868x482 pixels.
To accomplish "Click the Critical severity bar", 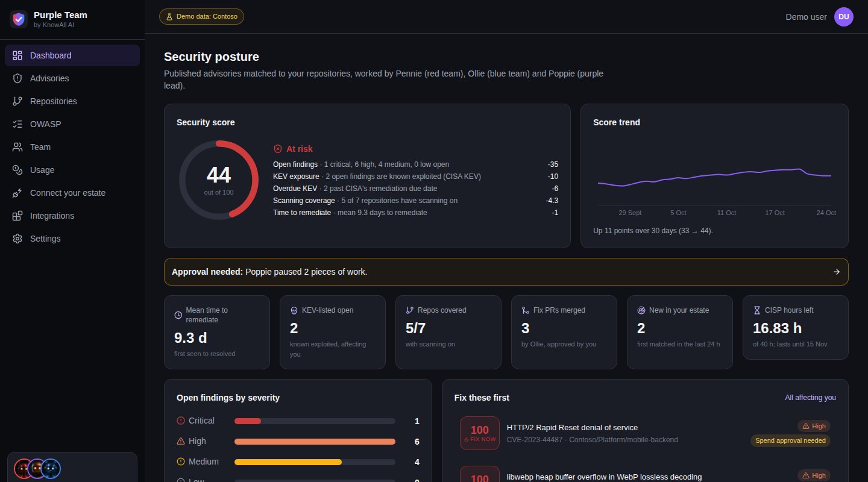I will coord(315,421).
